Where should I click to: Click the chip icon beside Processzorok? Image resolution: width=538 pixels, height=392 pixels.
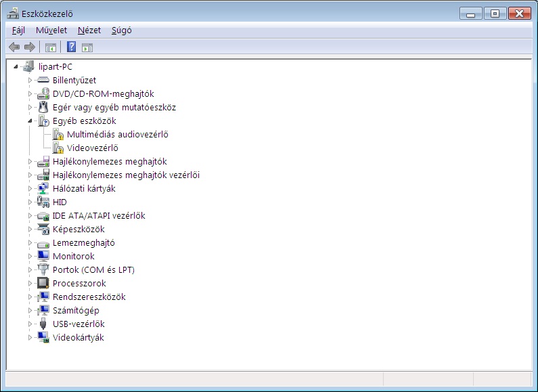pyautogui.click(x=43, y=283)
